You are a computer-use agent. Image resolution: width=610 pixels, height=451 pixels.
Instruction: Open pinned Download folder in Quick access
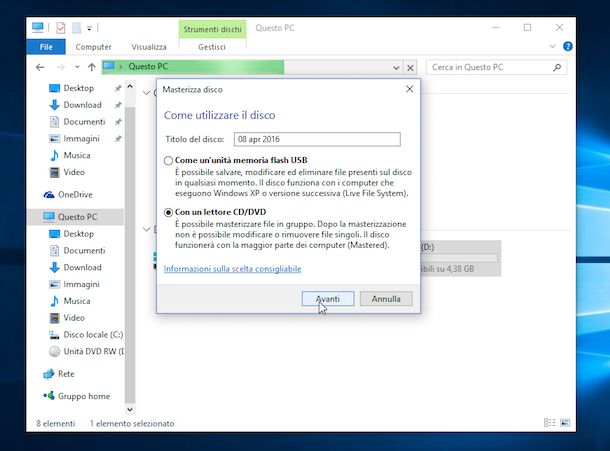click(x=82, y=105)
